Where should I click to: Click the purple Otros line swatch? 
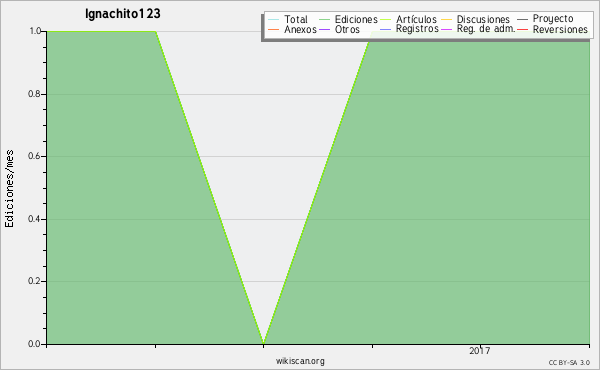(x=324, y=29)
